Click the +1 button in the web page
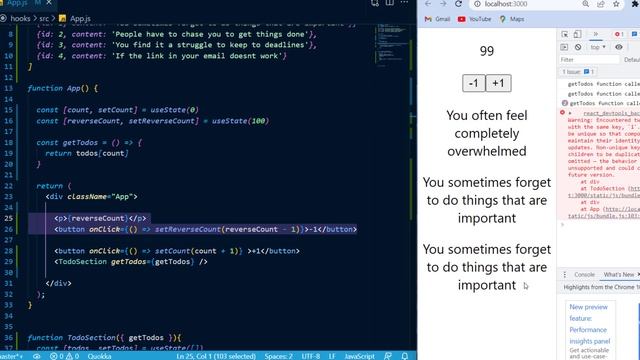Viewport: 640px width, 360px height. click(x=498, y=83)
